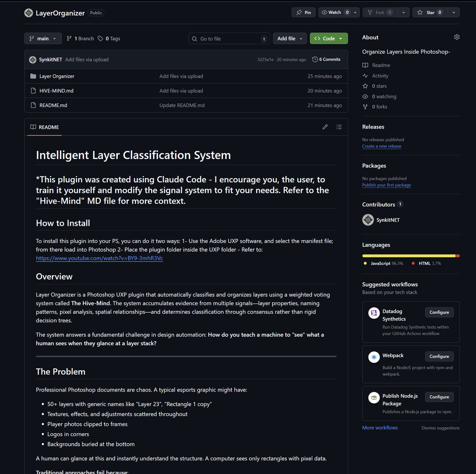The width and height of the screenshot is (476, 474).
Task: Click the Layer Organizer folder icon
Action: coord(33,76)
